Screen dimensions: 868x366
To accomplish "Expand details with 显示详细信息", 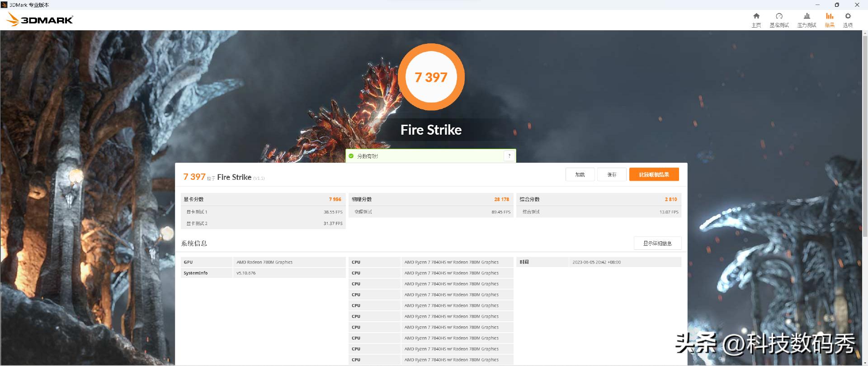I will click(x=657, y=243).
